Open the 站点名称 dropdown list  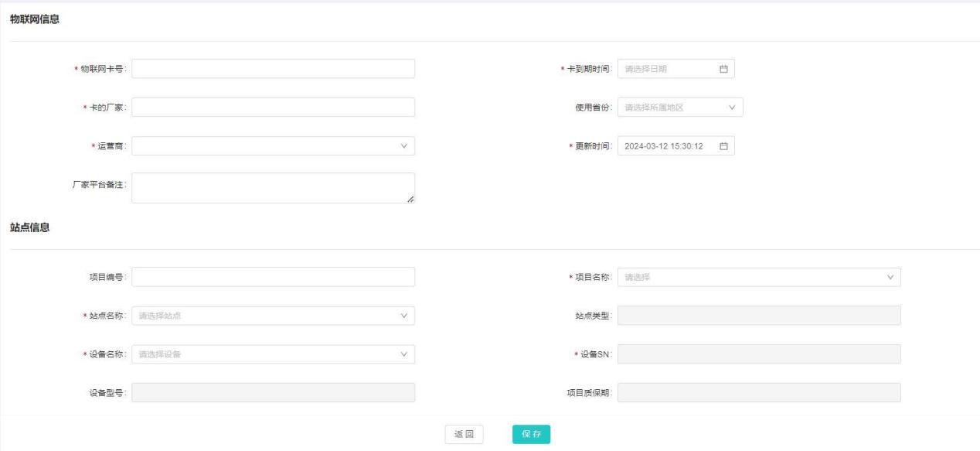(x=273, y=316)
